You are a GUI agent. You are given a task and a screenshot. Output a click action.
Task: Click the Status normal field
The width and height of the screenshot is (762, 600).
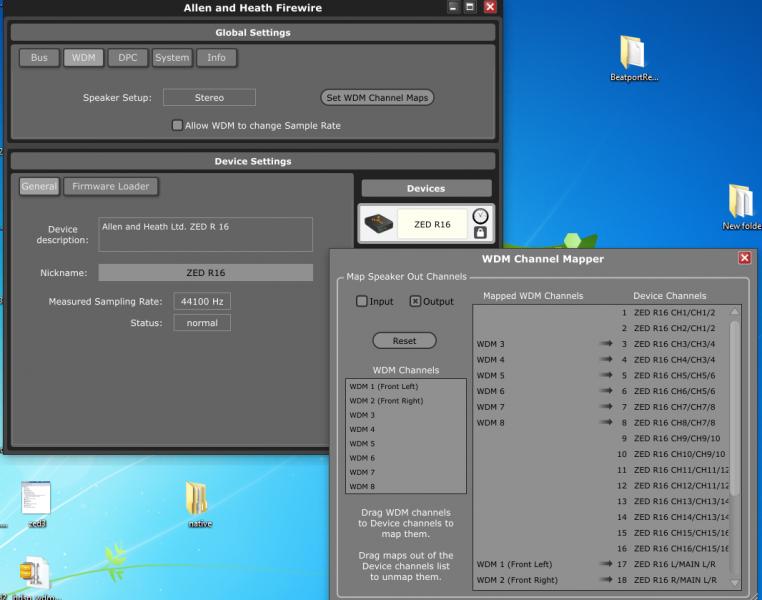pos(202,323)
